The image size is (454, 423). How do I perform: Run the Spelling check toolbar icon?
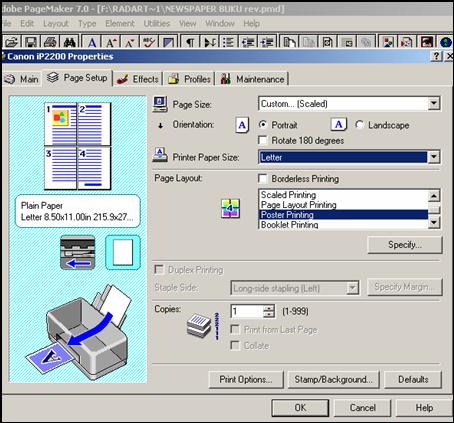point(149,42)
